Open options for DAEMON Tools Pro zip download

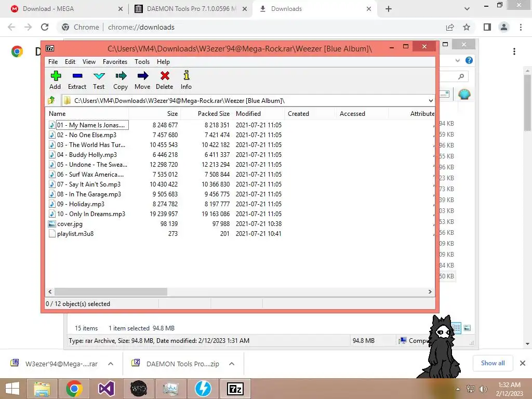coord(232,364)
